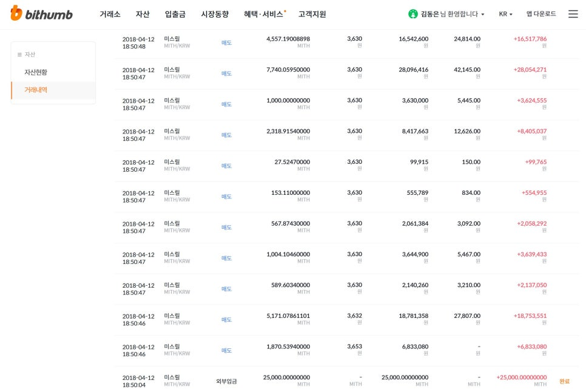Screen dimensions: 586x392
Task: Select the quantity 7,740.05950000
Action: pyautogui.click(x=288, y=70)
